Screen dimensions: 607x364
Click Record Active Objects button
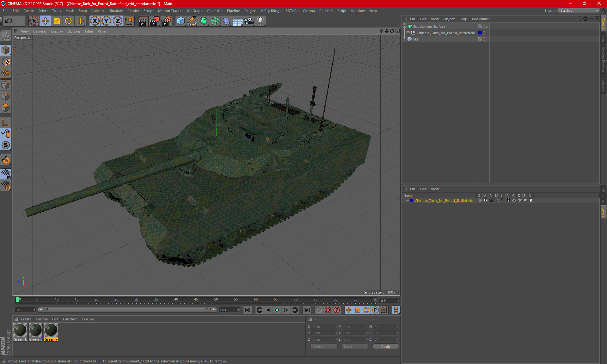pyautogui.click(x=319, y=310)
